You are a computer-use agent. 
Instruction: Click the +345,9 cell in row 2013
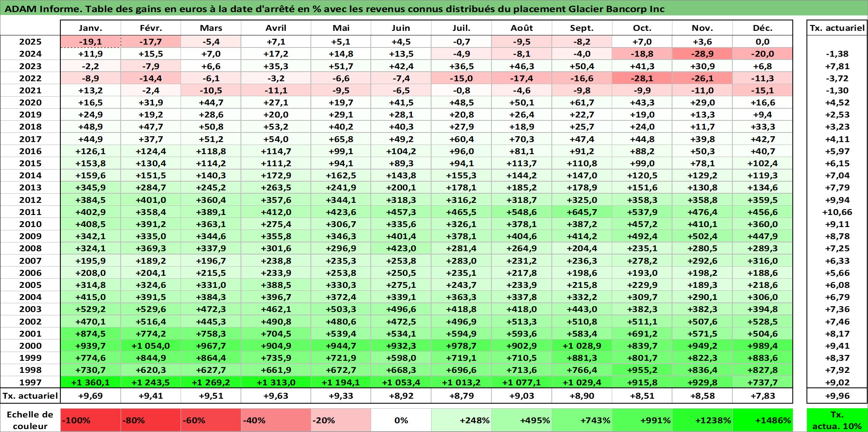pos(90,187)
